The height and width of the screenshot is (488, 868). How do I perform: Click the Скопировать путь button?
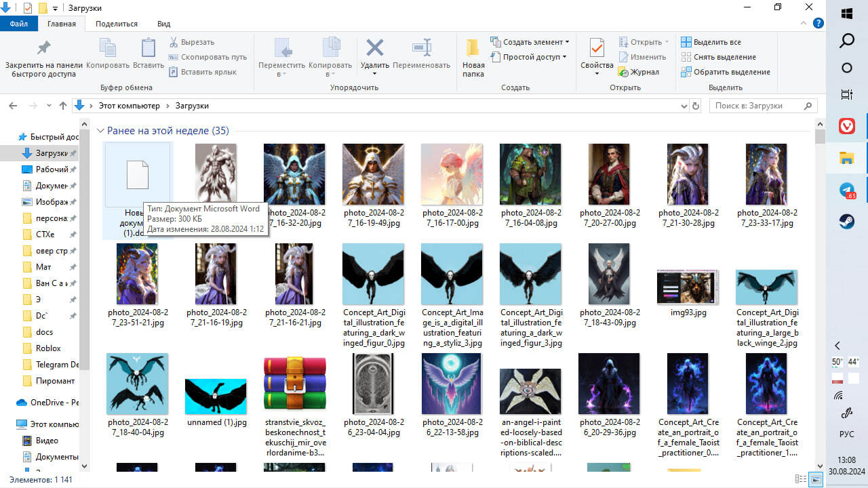click(213, 57)
